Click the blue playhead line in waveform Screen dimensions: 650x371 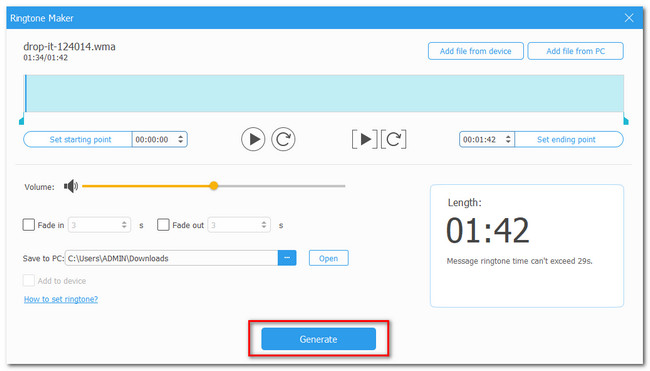click(26, 94)
